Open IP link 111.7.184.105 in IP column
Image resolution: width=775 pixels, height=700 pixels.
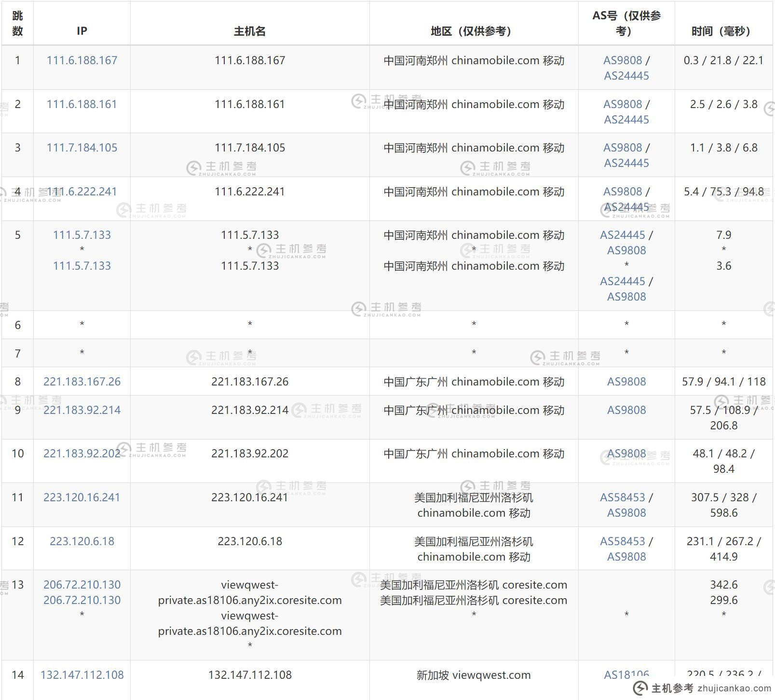(82, 148)
